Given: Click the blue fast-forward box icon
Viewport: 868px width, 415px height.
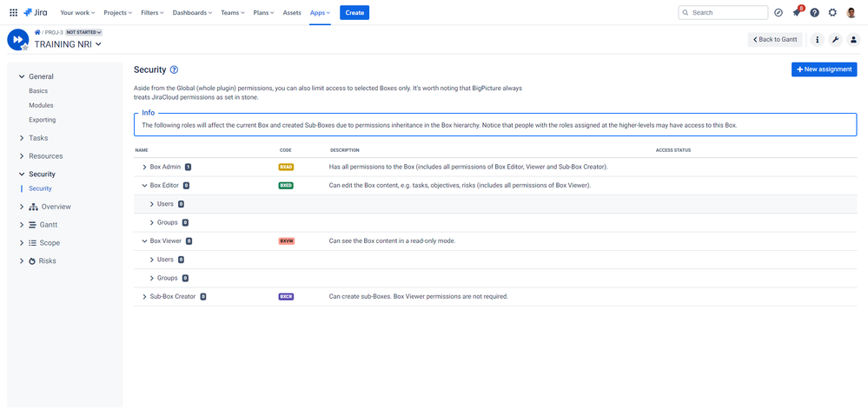Looking at the screenshot, I should point(17,39).
